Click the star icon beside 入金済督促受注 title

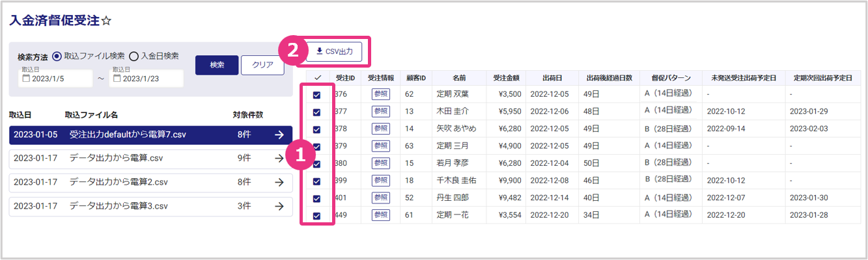[x=106, y=21]
